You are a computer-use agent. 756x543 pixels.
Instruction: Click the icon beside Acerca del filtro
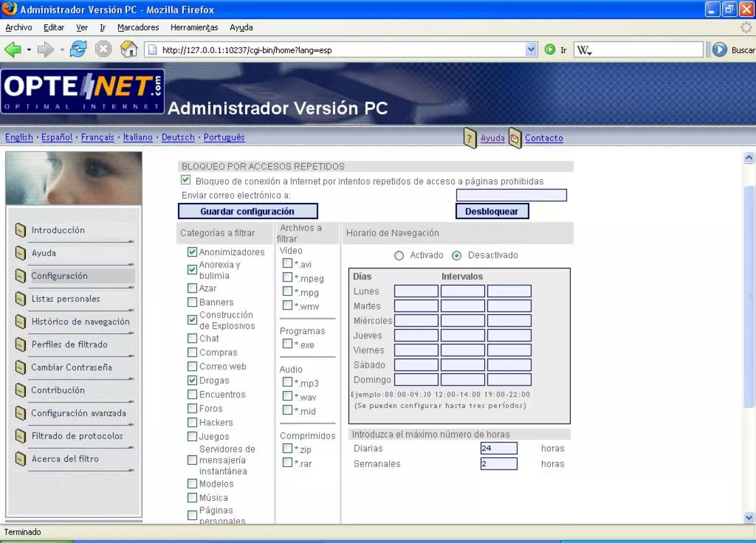pyautogui.click(x=20, y=459)
